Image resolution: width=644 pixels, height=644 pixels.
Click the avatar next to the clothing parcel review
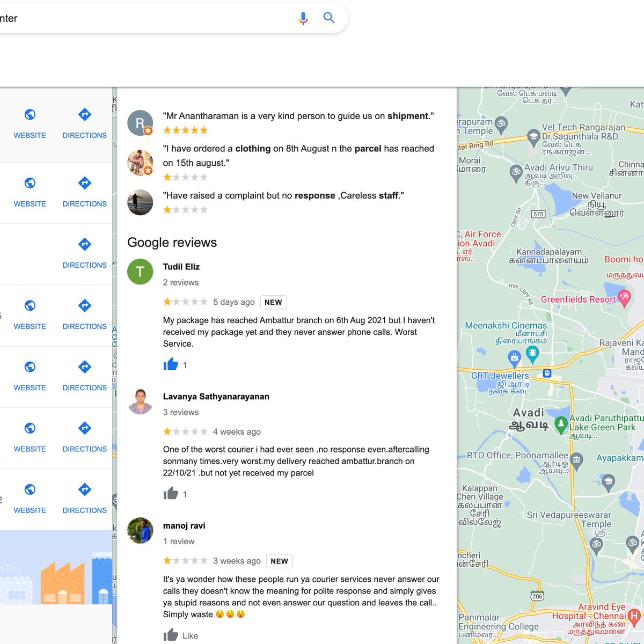click(x=140, y=163)
